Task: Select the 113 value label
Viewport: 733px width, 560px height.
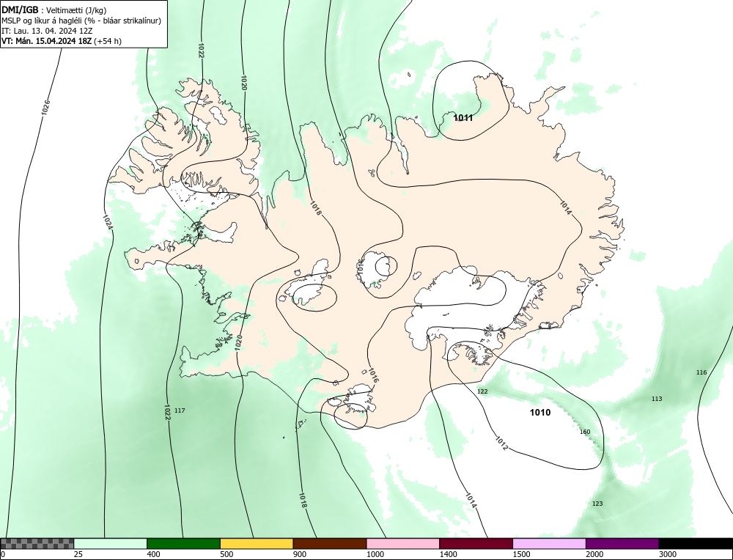Action: pyautogui.click(x=657, y=399)
